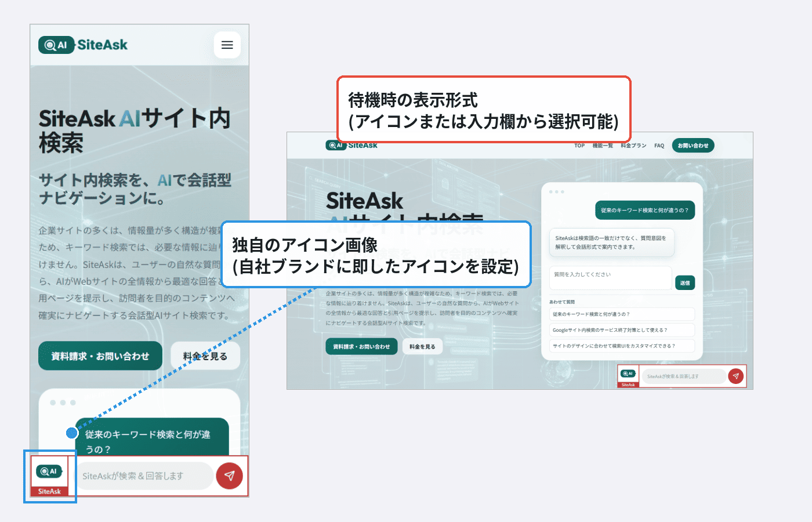Select suggestion '従来のキーワード検索と何が違うの？' in list
The image size is (812, 522).
click(x=622, y=314)
